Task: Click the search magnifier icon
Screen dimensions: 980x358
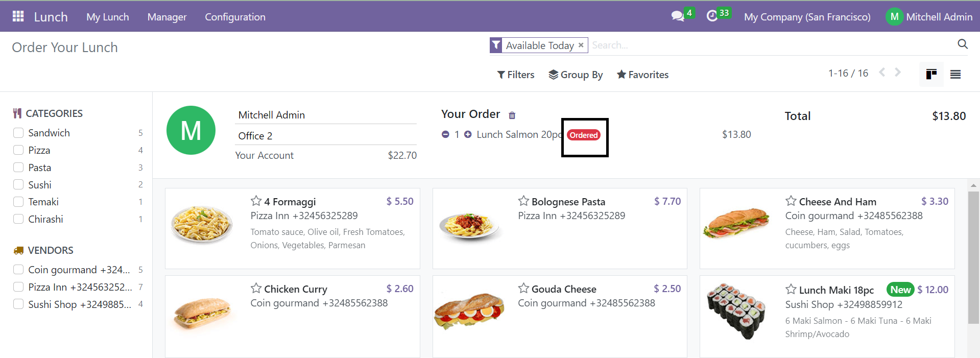Action: tap(963, 44)
